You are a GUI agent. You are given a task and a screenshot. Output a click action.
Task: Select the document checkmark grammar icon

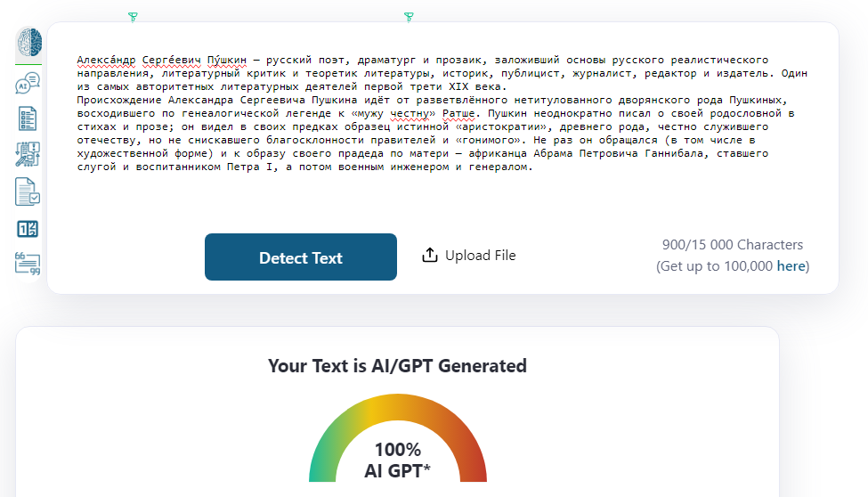pyautogui.click(x=28, y=191)
